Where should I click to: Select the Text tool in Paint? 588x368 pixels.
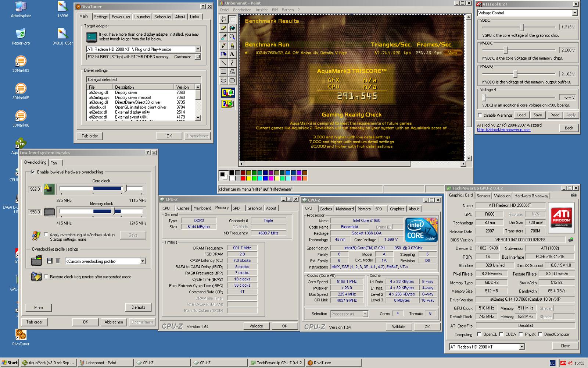(x=232, y=54)
